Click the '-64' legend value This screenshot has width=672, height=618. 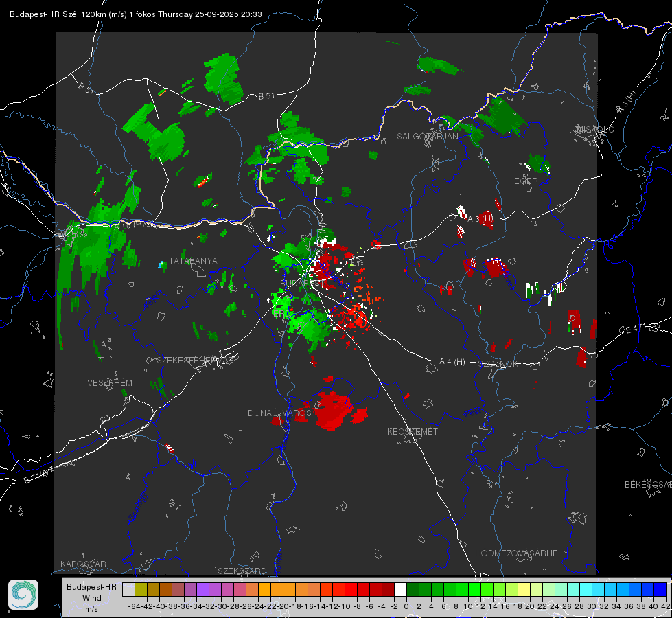click(x=135, y=606)
